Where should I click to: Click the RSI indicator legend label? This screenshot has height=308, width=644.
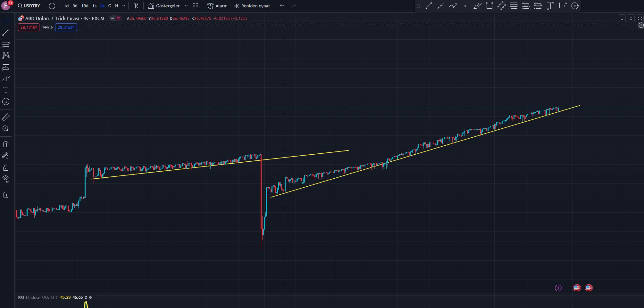click(21, 297)
